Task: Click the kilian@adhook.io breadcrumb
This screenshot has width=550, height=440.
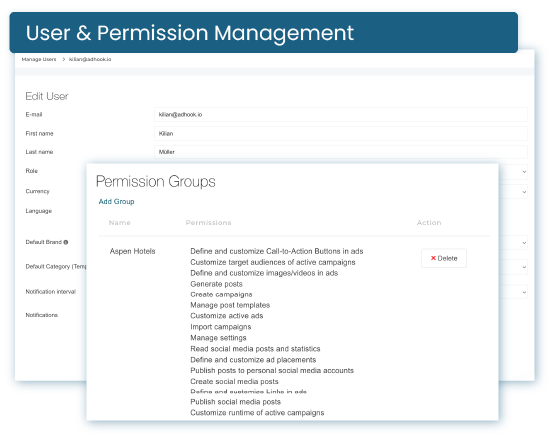Action: click(90, 59)
